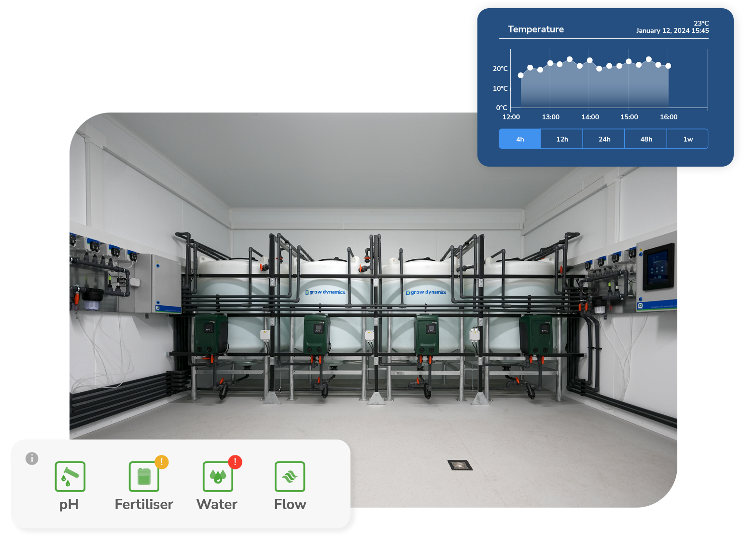The width and height of the screenshot is (756, 553).
Task: Open the Fertiliser canister icon
Action: [x=144, y=476]
